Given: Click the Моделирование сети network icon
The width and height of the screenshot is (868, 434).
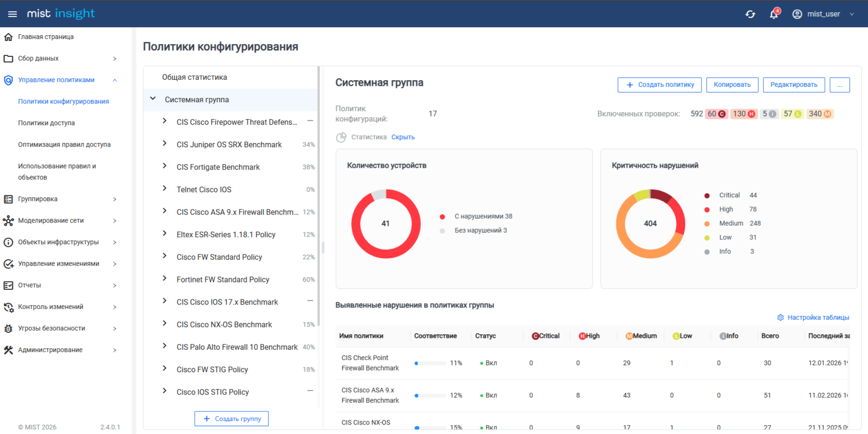Looking at the screenshot, I should pyautogui.click(x=8, y=221).
